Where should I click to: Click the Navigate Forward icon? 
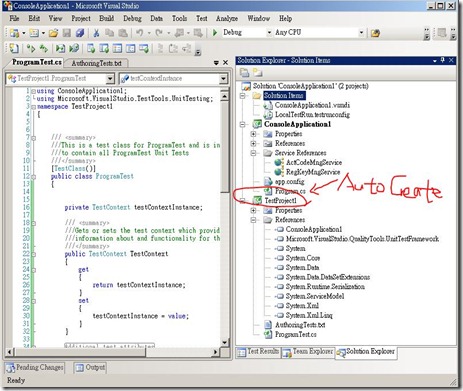[x=198, y=33]
